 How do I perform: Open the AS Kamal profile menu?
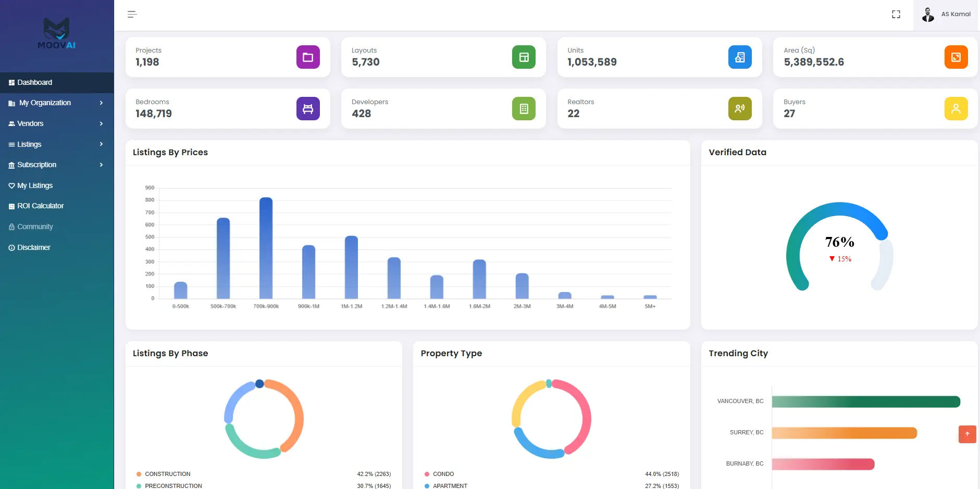click(x=946, y=15)
